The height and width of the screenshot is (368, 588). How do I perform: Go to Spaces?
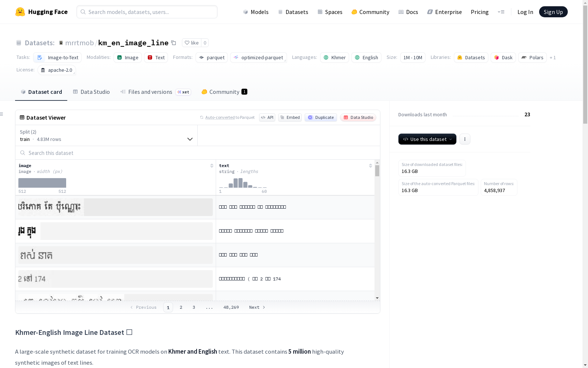pyautogui.click(x=330, y=12)
